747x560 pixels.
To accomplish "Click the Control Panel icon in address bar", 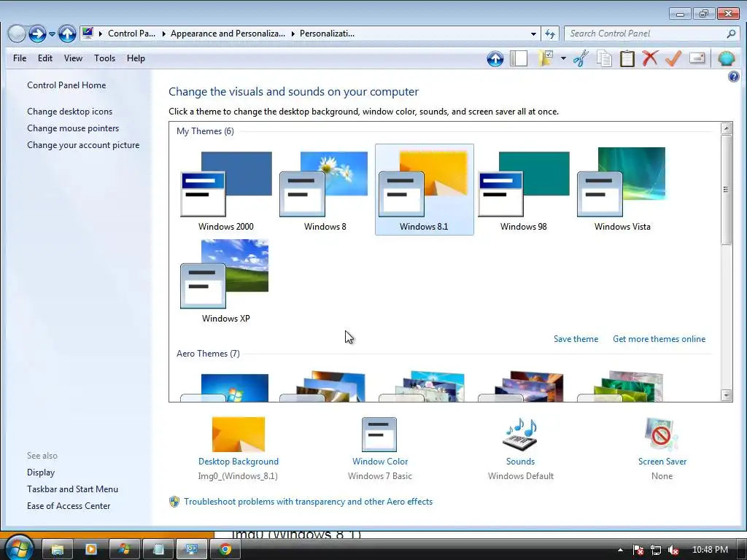I will pyautogui.click(x=88, y=33).
